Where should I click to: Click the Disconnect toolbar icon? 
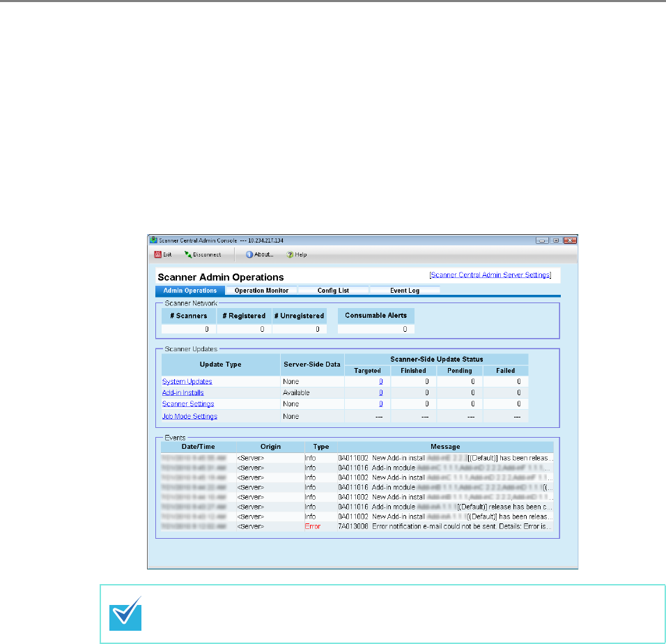tap(188, 254)
